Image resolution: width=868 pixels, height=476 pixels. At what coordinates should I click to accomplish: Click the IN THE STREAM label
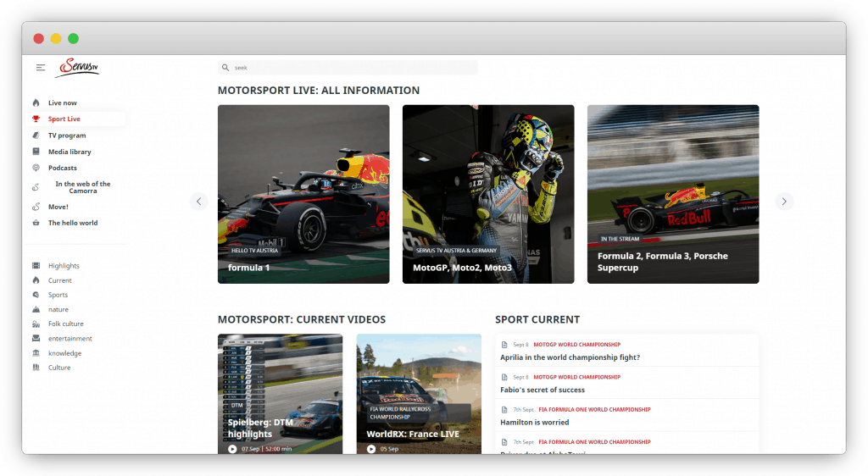click(x=620, y=239)
